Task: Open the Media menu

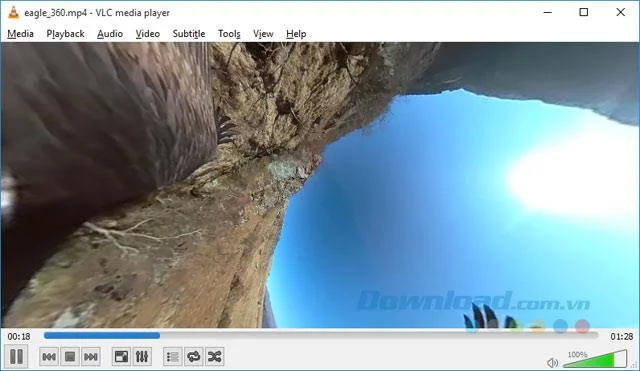Action: tap(20, 34)
